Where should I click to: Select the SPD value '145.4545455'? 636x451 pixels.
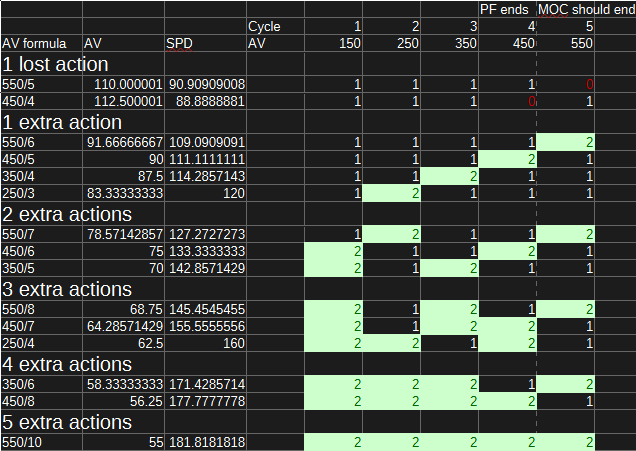205,309
